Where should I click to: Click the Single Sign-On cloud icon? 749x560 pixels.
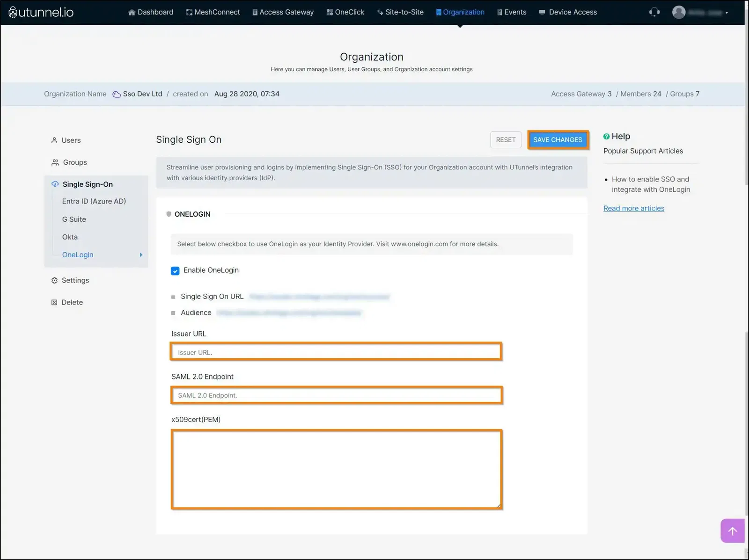55,184
